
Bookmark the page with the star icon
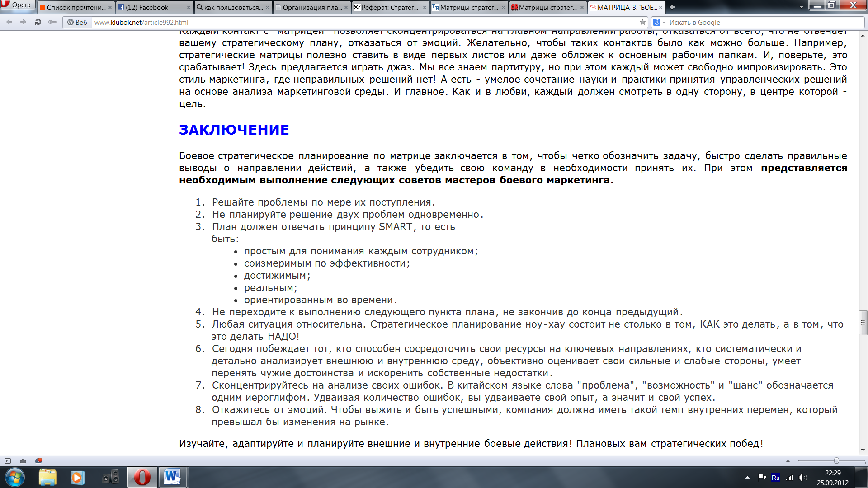(642, 22)
